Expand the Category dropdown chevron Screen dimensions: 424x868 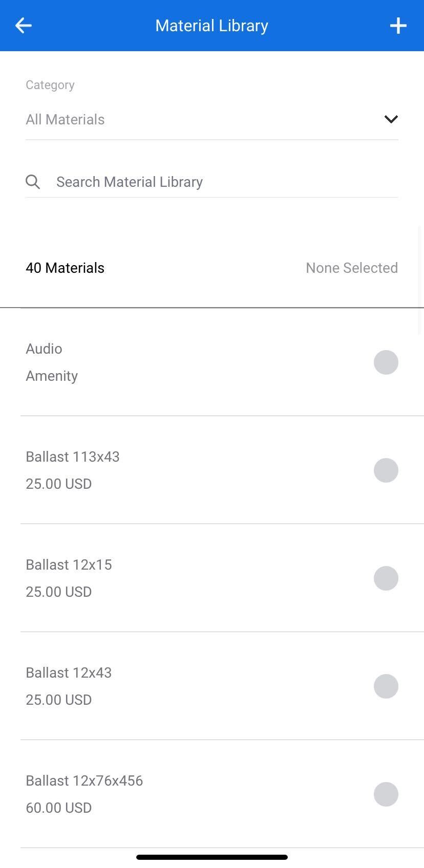point(391,119)
